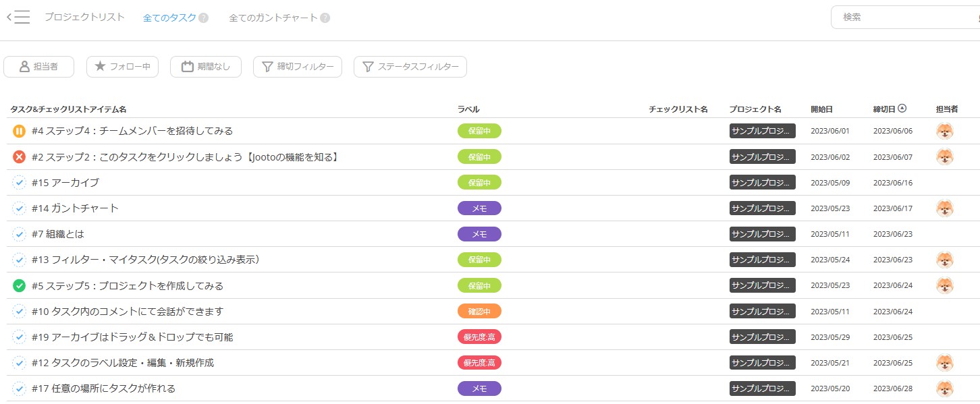Click the フォロー中 filter button
This screenshot has width=980, height=404.
[122, 67]
